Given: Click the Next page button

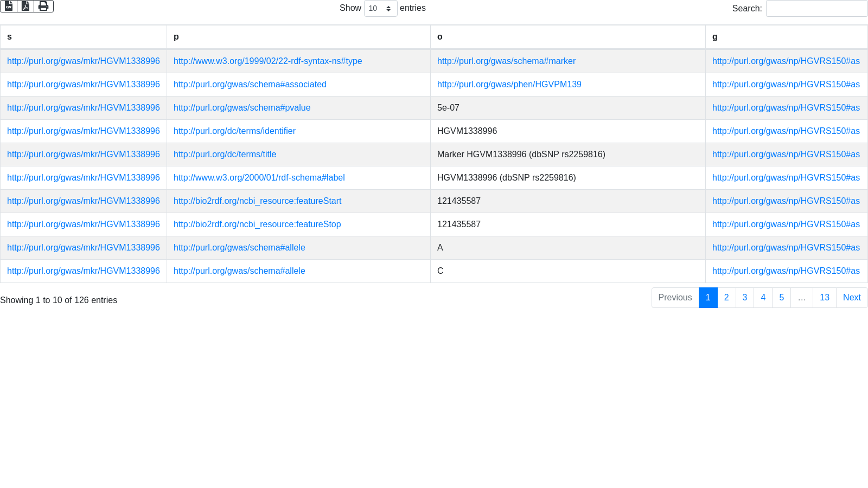Looking at the screenshot, I should [x=852, y=298].
